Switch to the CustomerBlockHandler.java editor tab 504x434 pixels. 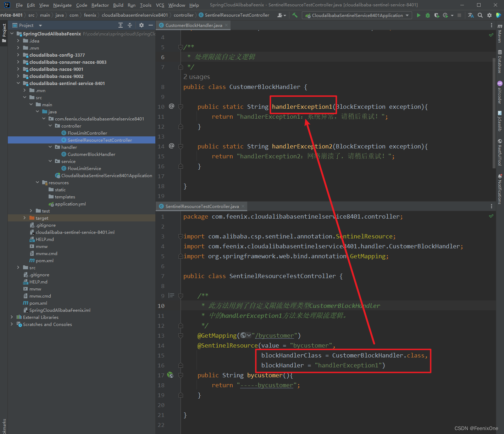coord(194,25)
